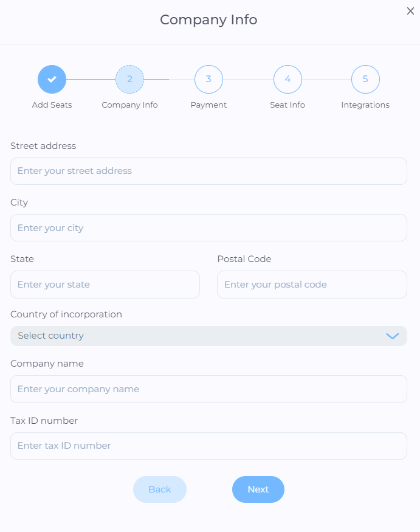Screen dimensions: 420x532
Task: Click the completed Add Seats checkmark step
Action: coord(52,80)
